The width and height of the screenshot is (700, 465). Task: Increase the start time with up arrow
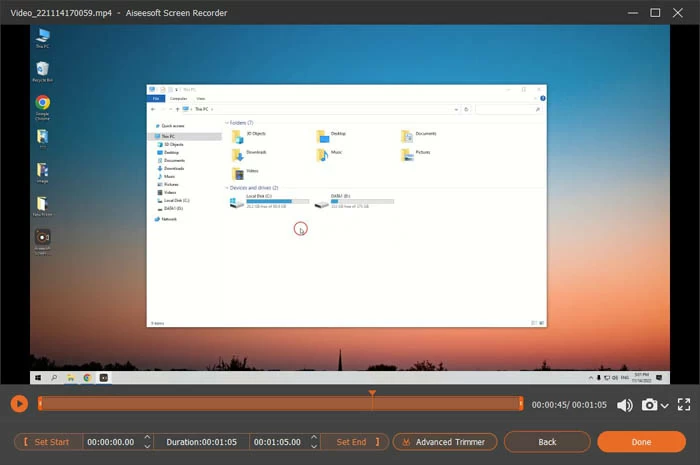(147, 437)
